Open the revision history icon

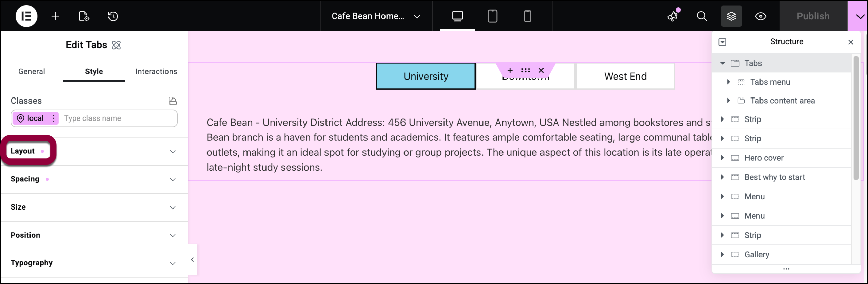[x=113, y=16]
